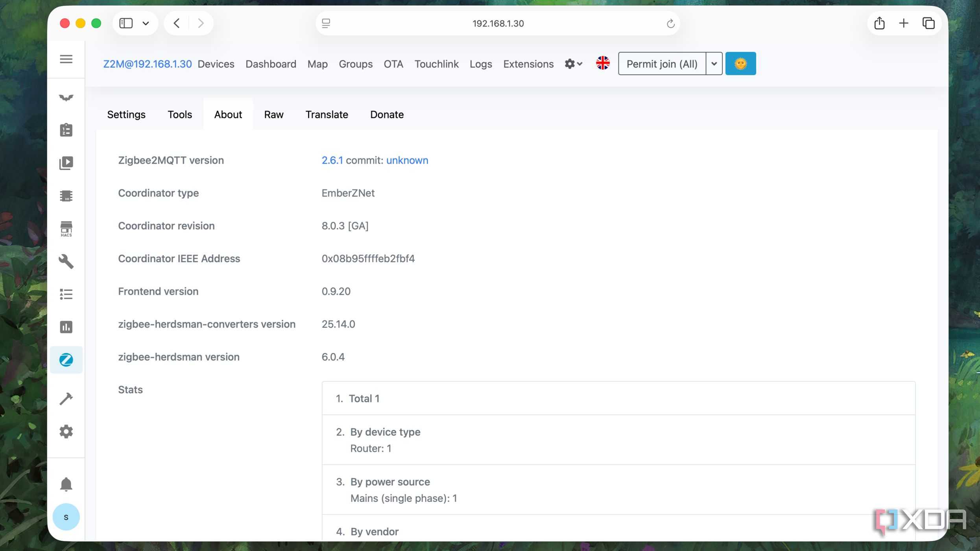
Task: Select the Zigbee2MQTT sidebar icon
Action: pyautogui.click(x=66, y=360)
